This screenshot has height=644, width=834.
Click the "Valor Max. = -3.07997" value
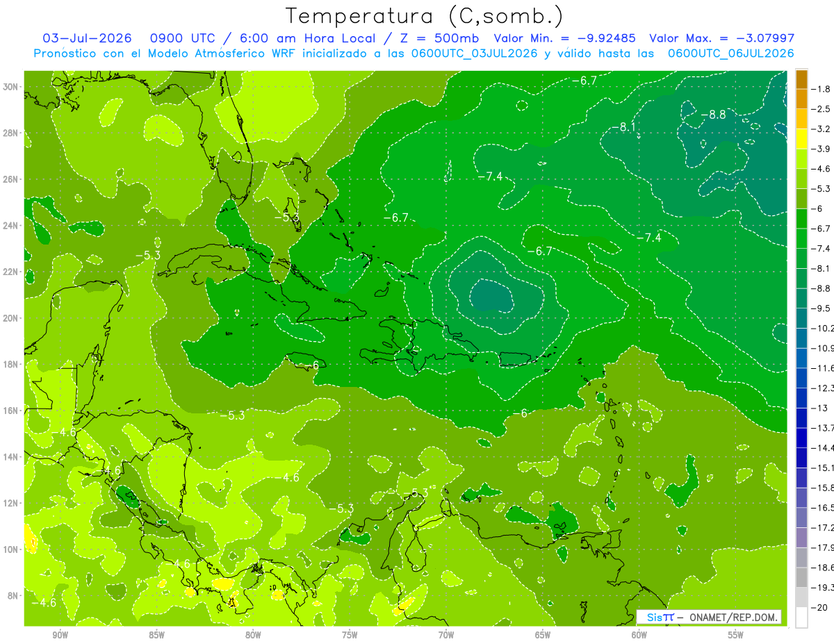(721, 38)
